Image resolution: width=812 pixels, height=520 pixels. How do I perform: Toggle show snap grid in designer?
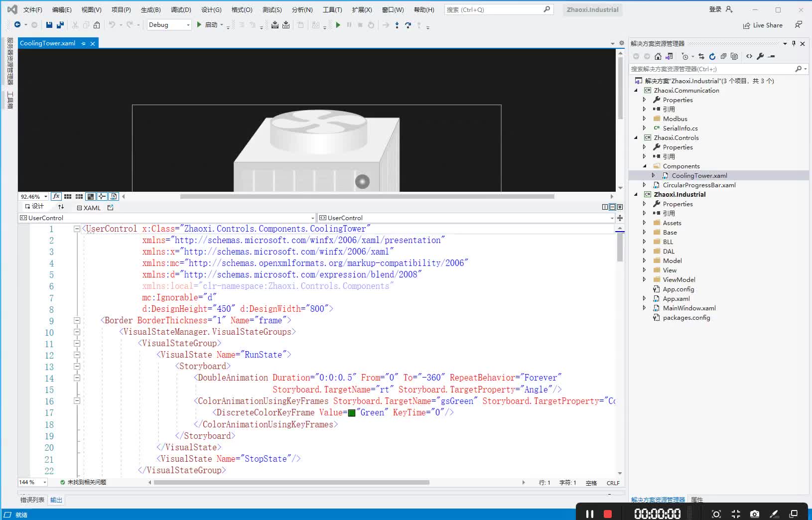tap(68, 196)
